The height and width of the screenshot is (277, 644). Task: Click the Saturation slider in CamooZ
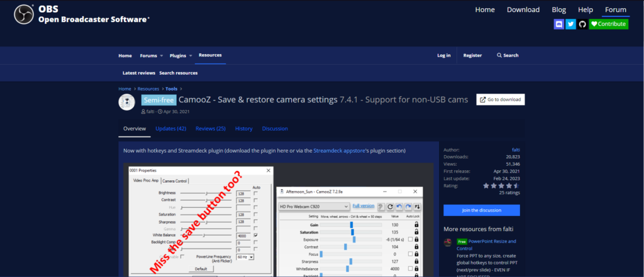(x=352, y=232)
